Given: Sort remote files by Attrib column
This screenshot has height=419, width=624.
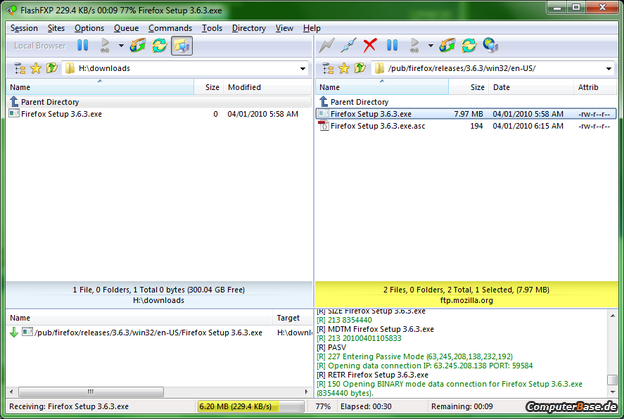Looking at the screenshot, I should [x=595, y=87].
